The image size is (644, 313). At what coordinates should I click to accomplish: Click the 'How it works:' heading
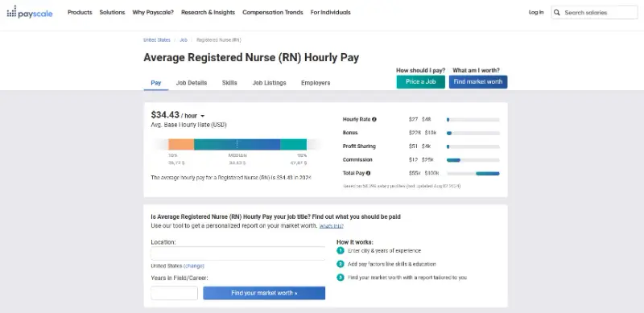[354, 242]
